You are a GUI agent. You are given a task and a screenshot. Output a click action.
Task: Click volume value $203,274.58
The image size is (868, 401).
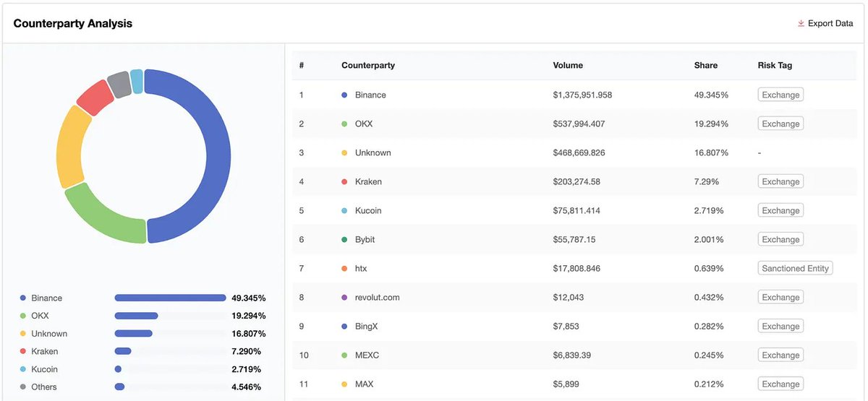tap(576, 181)
